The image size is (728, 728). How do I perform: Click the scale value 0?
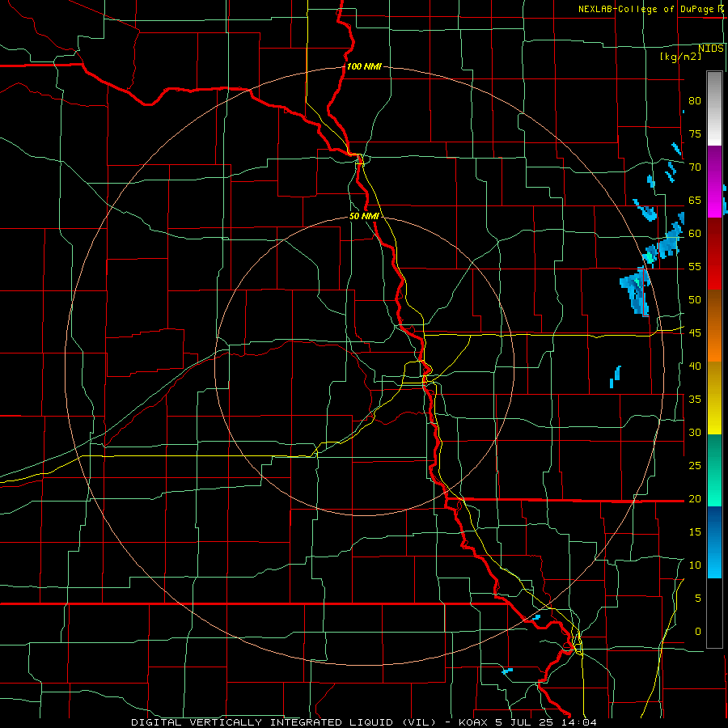[698, 632]
